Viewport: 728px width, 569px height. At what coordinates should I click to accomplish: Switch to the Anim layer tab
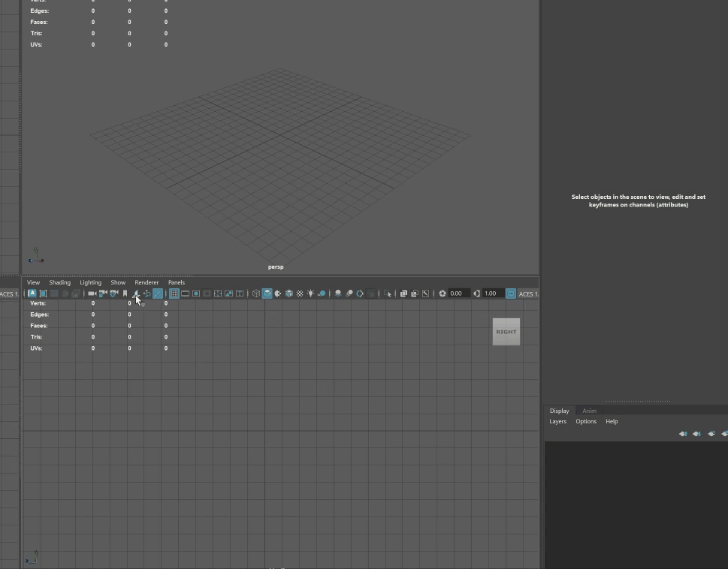589,411
